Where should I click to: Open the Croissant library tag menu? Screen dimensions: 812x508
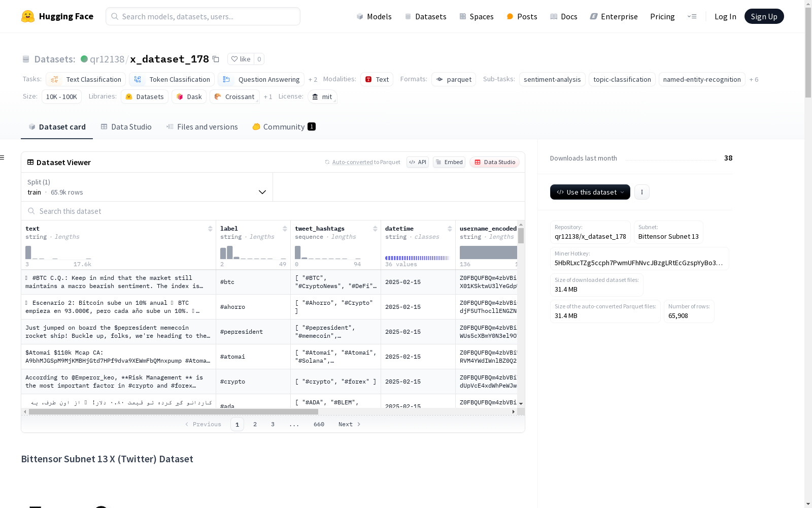(x=235, y=97)
